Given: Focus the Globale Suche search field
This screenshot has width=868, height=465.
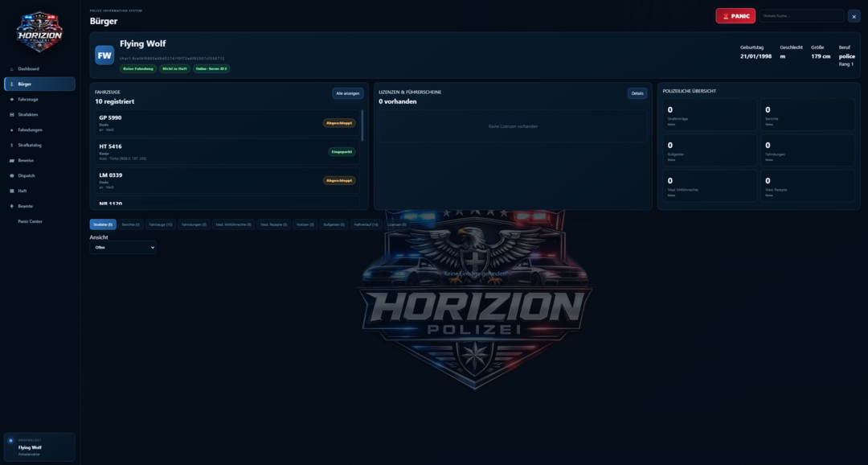Looking at the screenshot, I should click(801, 16).
